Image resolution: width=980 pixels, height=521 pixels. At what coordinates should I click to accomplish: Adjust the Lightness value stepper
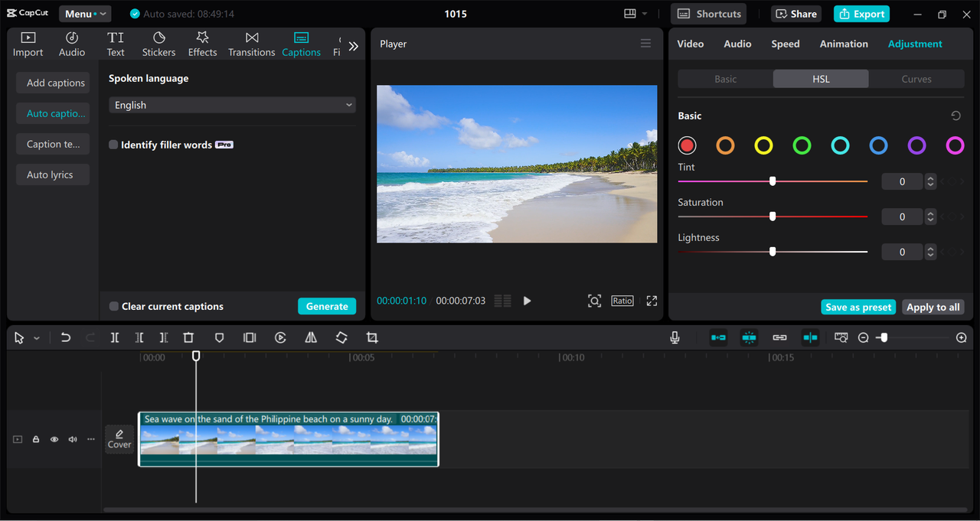[x=930, y=252]
